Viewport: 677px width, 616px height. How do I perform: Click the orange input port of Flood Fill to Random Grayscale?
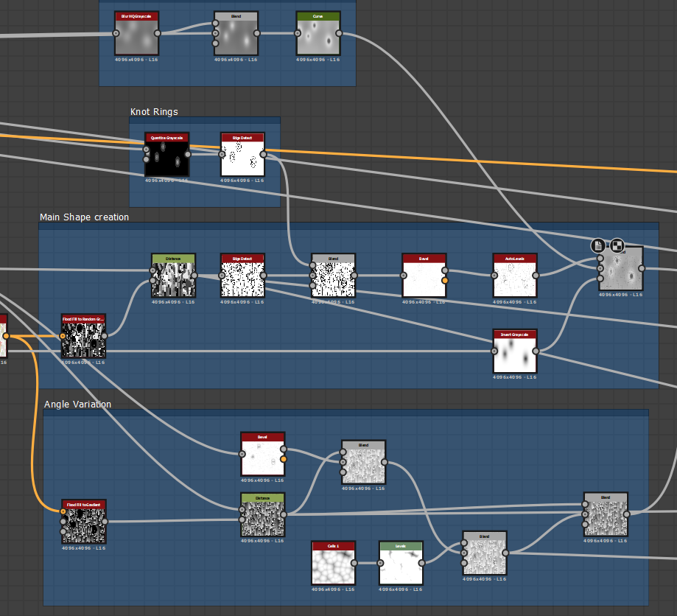click(x=63, y=336)
